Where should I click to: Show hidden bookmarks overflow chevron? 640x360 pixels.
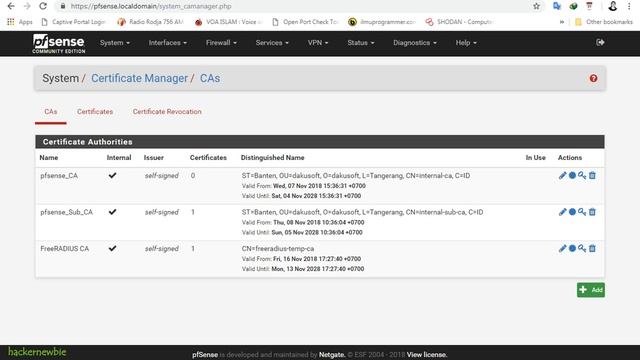tap(562, 22)
